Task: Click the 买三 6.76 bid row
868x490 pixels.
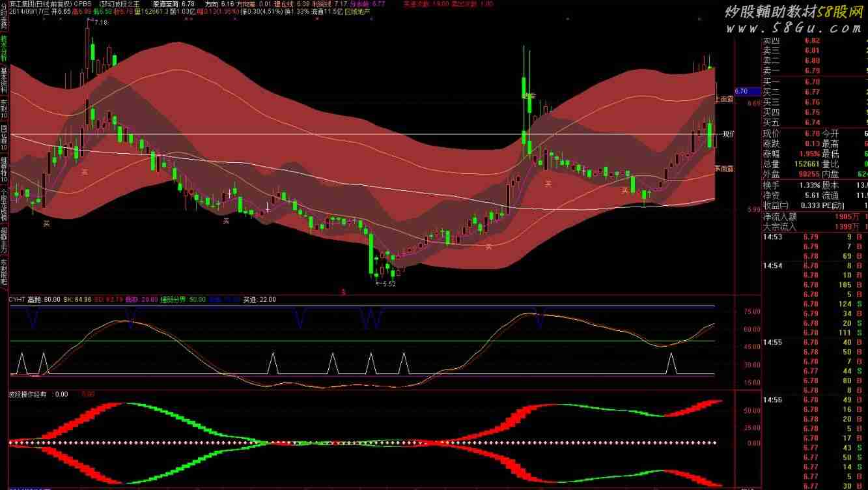Action: (815, 102)
